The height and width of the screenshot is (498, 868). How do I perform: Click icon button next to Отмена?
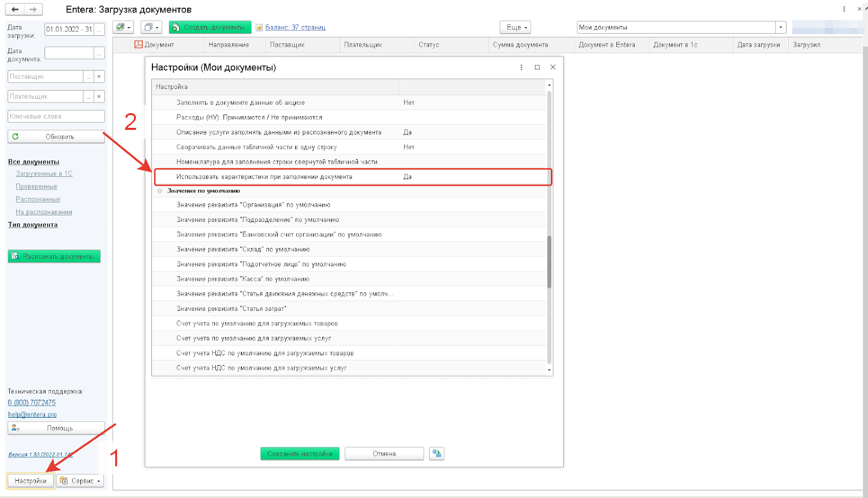coord(437,454)
